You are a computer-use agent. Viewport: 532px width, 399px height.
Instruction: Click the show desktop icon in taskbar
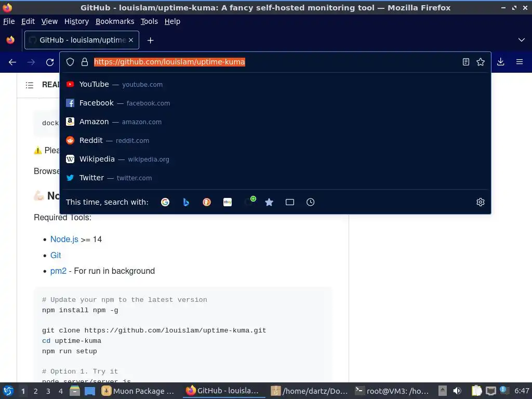[90, 391]
